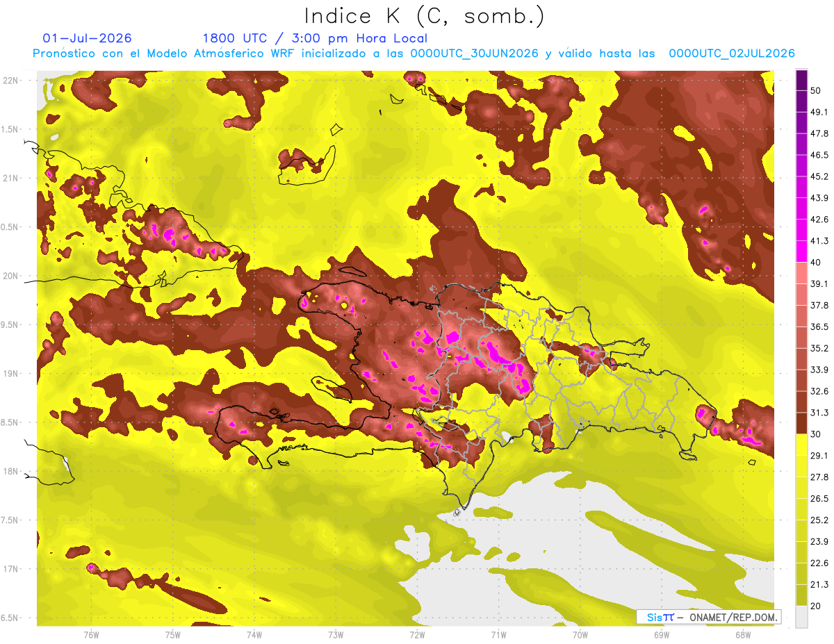The height and width of the screenshot is (644, 834).
Task: Click the '20N' latitude label
Action: (x=12, y=276)
